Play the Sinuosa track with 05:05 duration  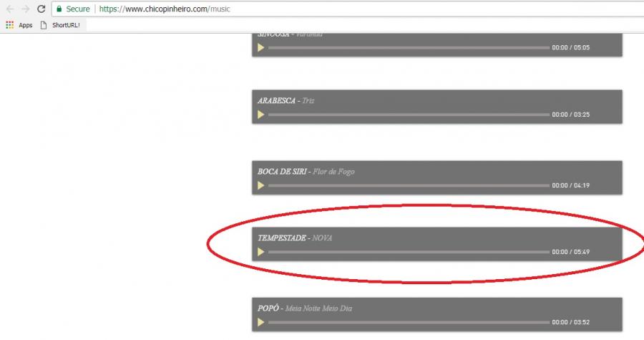point(260,48)
